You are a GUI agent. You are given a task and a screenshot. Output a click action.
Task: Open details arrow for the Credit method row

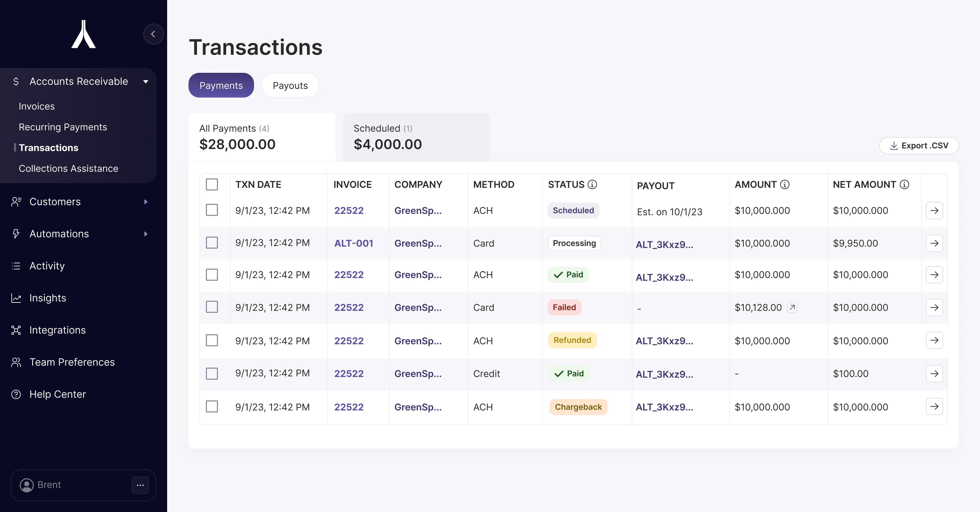[x=934, y=374]
